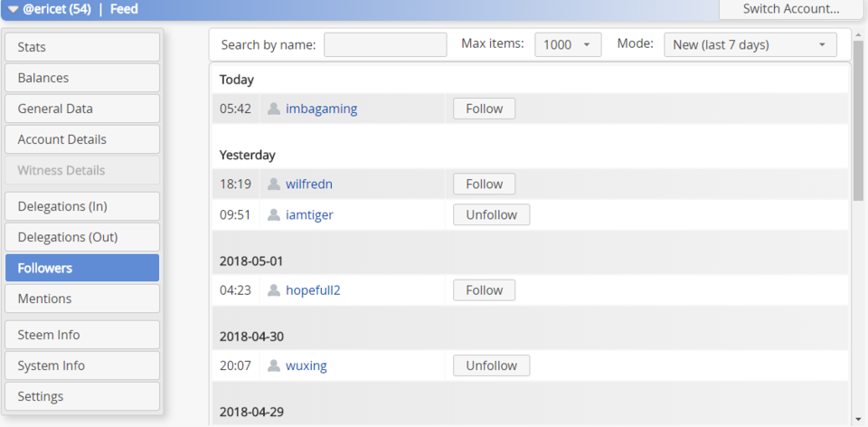Unfollow the user iamtiger
Viewport: 868px width, 427px height.
coord(491,214)
